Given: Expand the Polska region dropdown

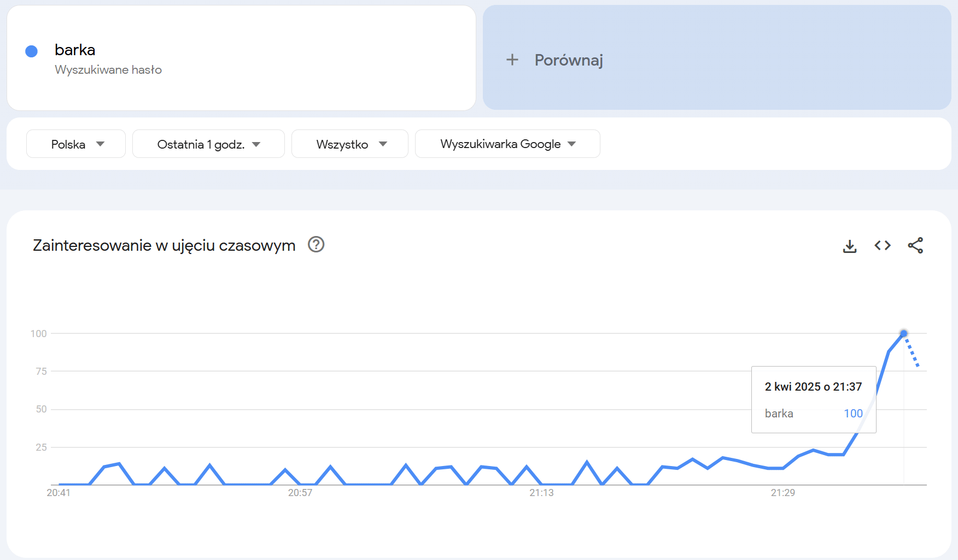Looking at the screenshot, I should (76, 144).
